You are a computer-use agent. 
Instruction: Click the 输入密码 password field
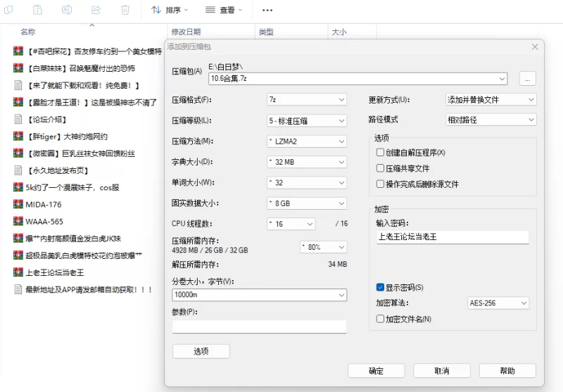pyautogui.click(x=452, y=237)
